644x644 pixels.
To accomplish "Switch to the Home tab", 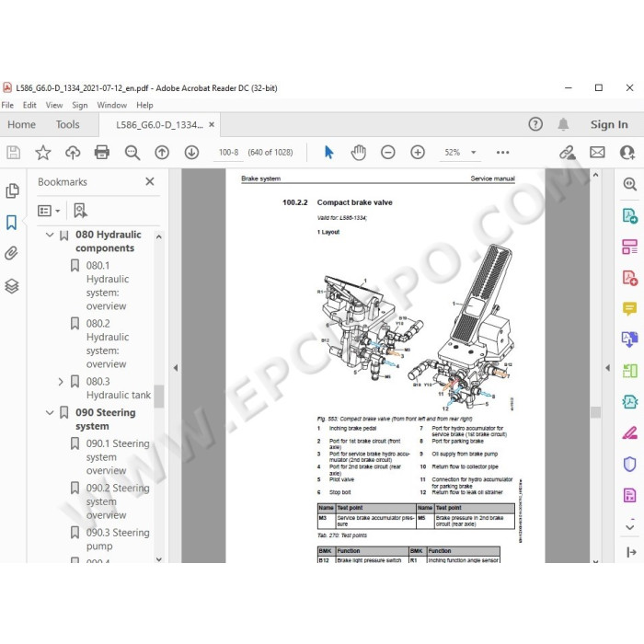I will click(21, 124).
